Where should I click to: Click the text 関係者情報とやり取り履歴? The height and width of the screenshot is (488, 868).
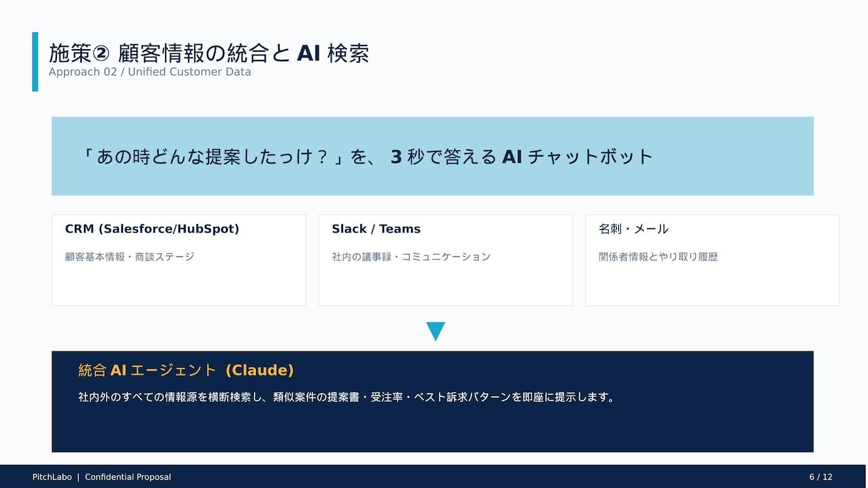click(658, 257)
